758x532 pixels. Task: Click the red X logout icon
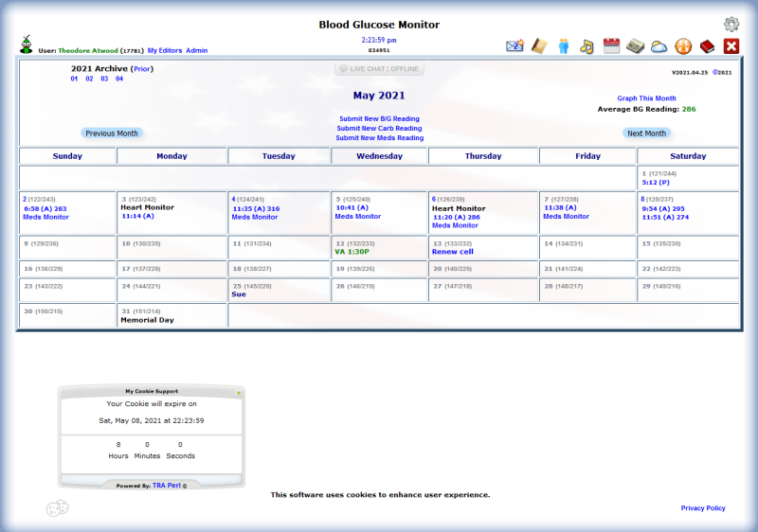731,46
